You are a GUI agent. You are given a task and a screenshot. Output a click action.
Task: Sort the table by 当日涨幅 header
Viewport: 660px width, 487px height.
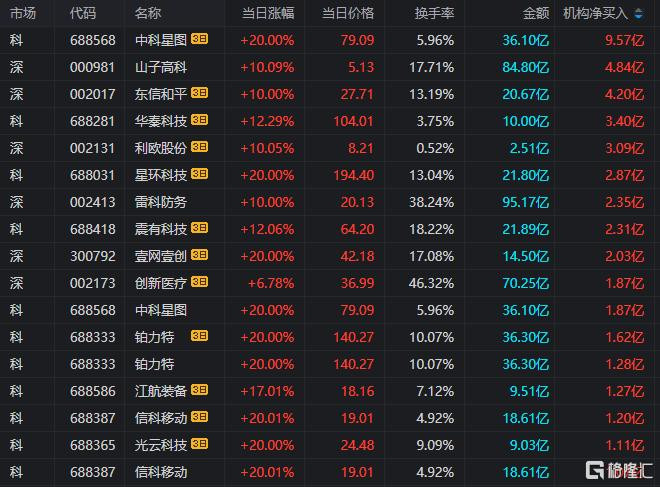(268, 14)
